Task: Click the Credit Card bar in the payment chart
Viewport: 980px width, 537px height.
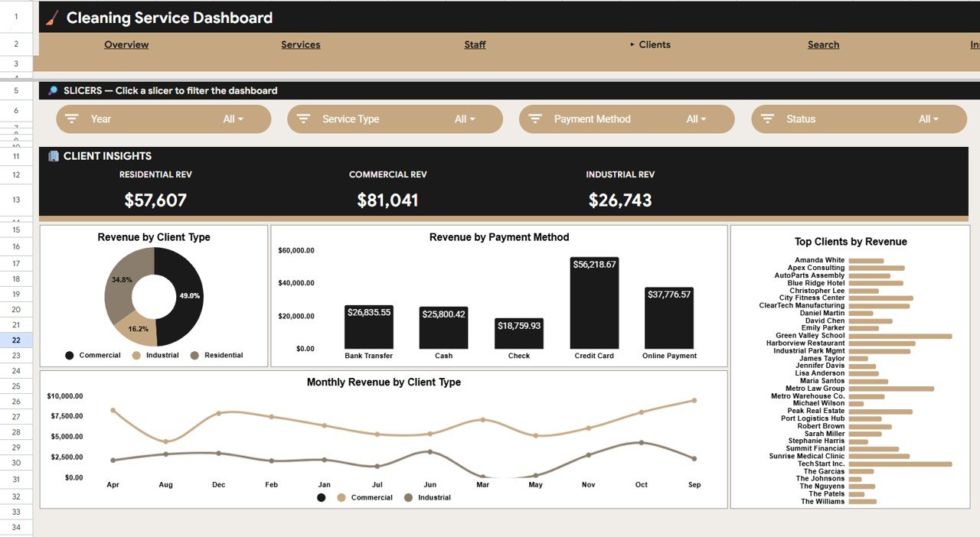Action: point(595,306)
